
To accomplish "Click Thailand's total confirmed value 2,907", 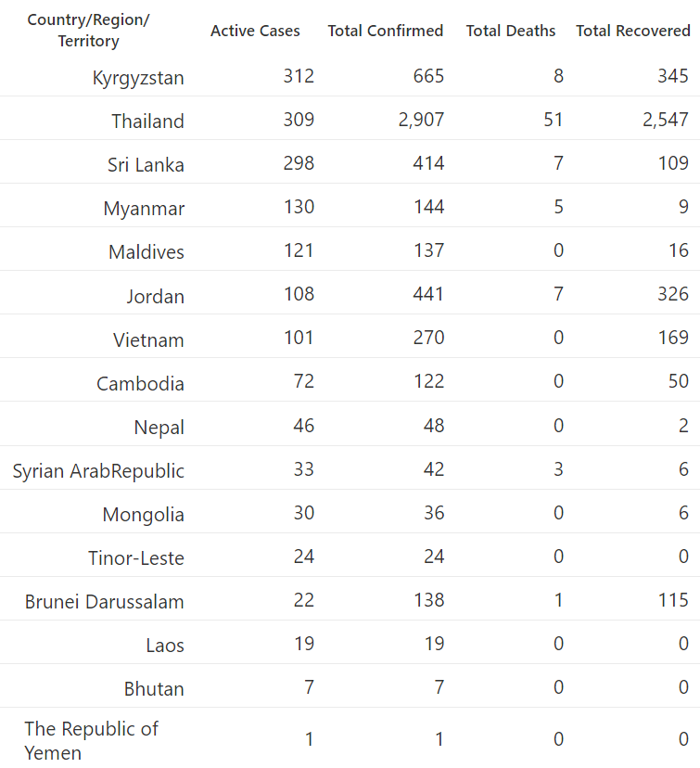I will 421,120.
